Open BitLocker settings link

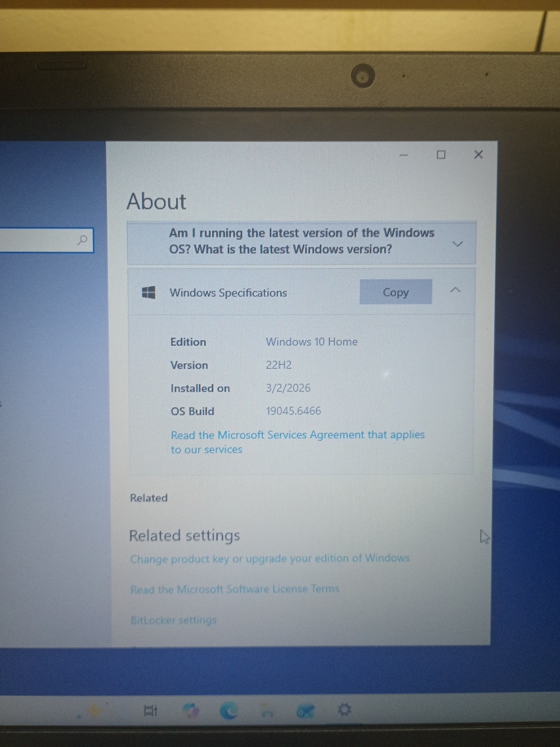(x=174, y=620)
